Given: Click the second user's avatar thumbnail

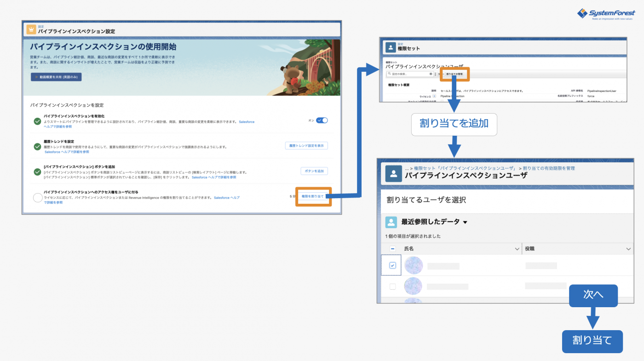Looking at the screenshot, I should 413,287.
